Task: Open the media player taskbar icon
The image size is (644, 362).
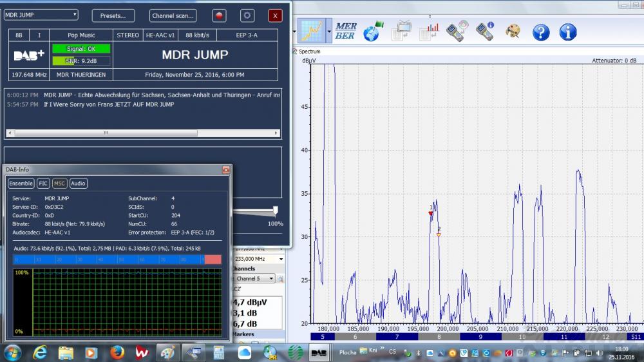Action: point(91,353)
